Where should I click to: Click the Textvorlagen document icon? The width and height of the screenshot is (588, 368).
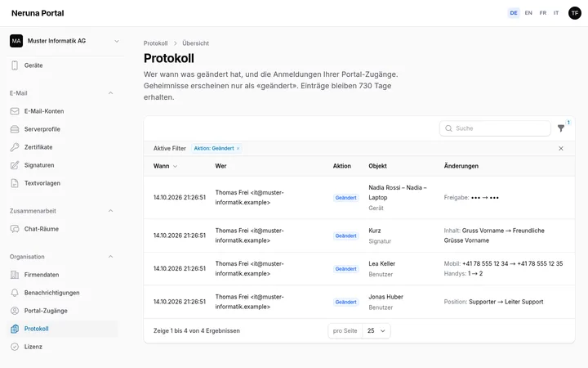click(15, 183)
